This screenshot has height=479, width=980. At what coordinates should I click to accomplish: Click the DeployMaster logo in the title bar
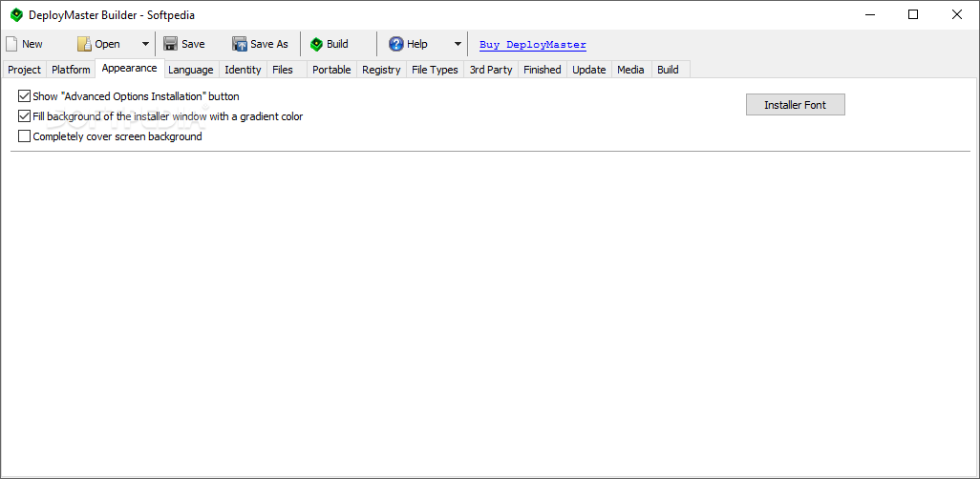tap(16, 15)
